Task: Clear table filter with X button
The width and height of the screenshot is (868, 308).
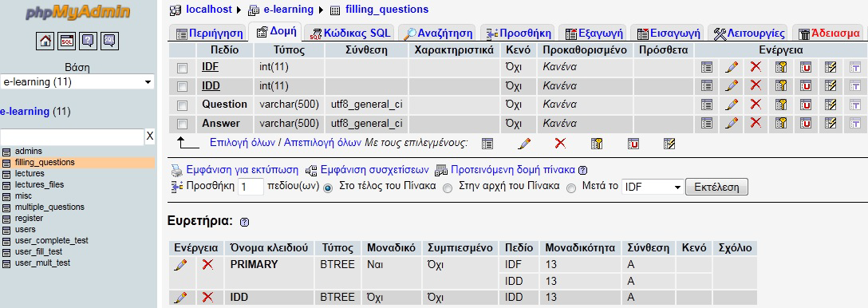Action: [x=150, y=136]
